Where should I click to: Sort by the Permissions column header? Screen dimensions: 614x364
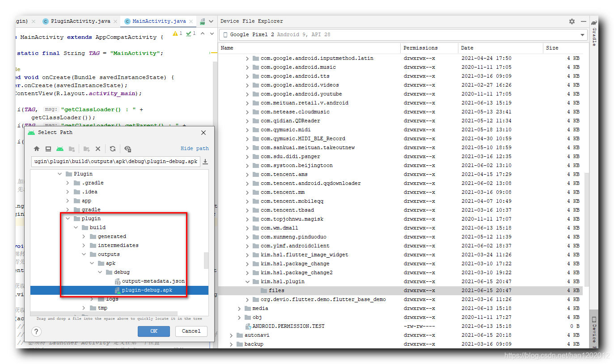(x=429, y=48)
